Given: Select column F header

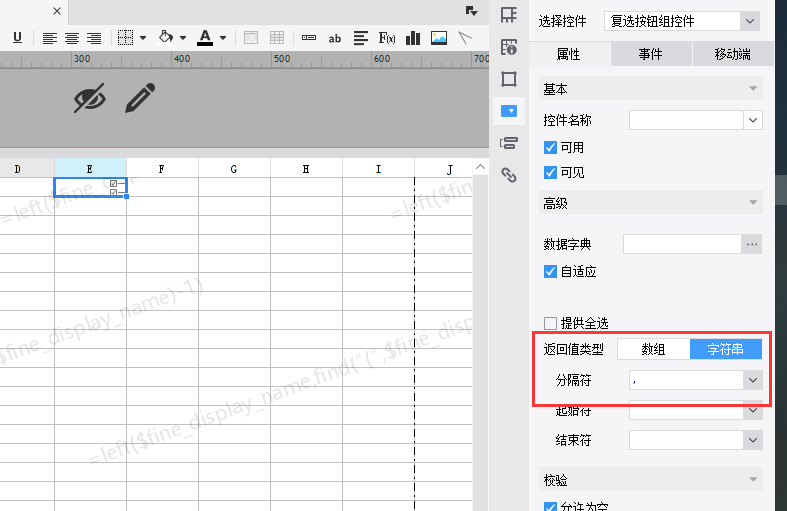Looking at the screenshot, I should click(x=162, y=169).
